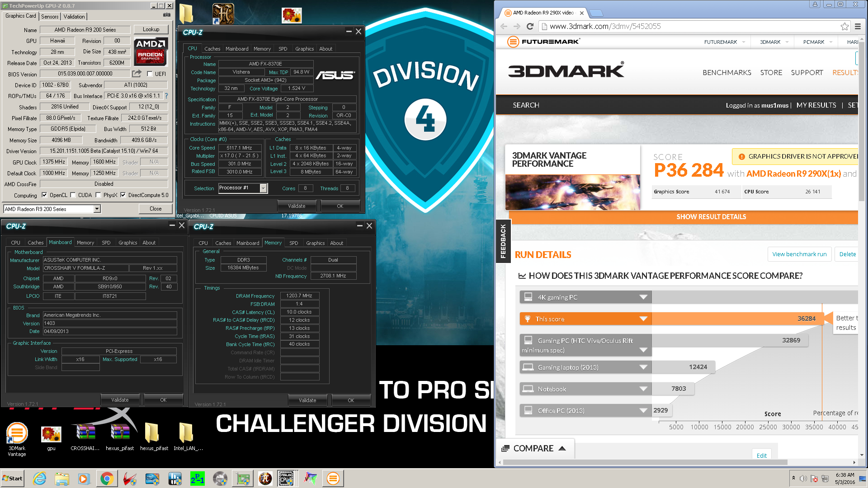
Task: Toggle the OpenCL checkbox
Action: [44, 195]
